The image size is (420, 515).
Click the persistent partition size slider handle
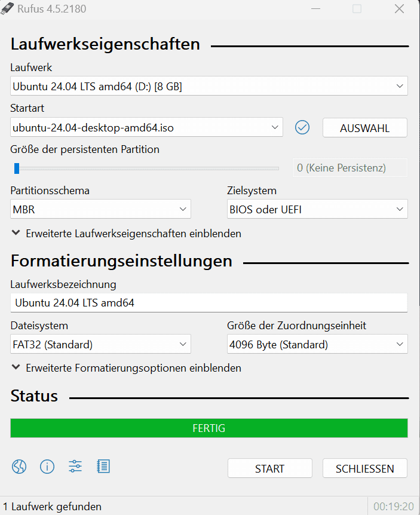pyautogui.click(x=17, y=168)
